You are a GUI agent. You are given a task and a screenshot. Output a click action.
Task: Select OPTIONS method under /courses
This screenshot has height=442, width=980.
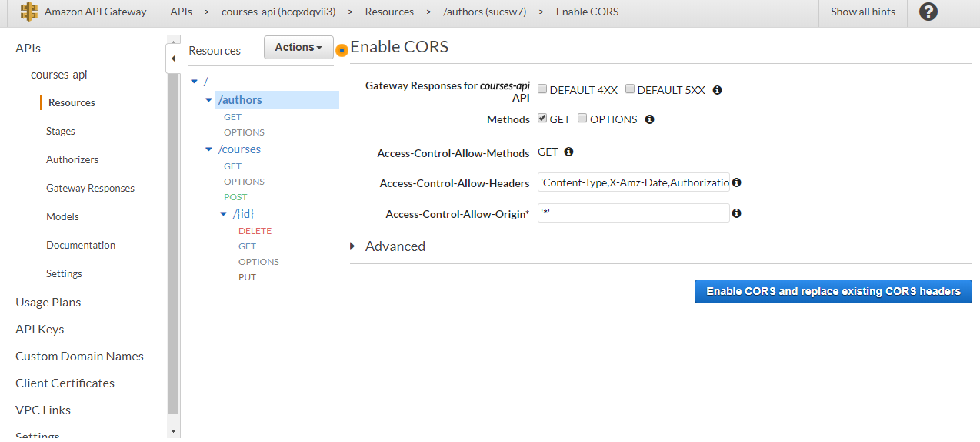click(x=244, y=182)
